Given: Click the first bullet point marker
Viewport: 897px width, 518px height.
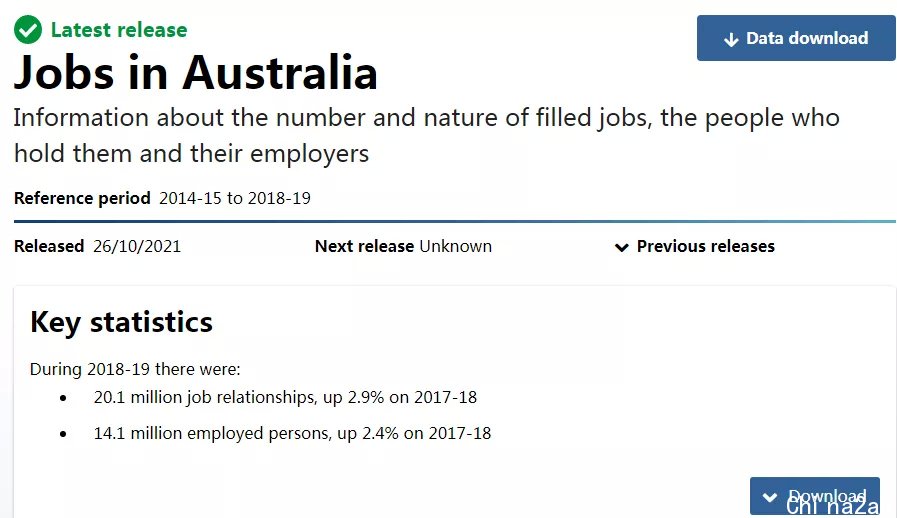Looking at the screenshot, I should 63,398.
